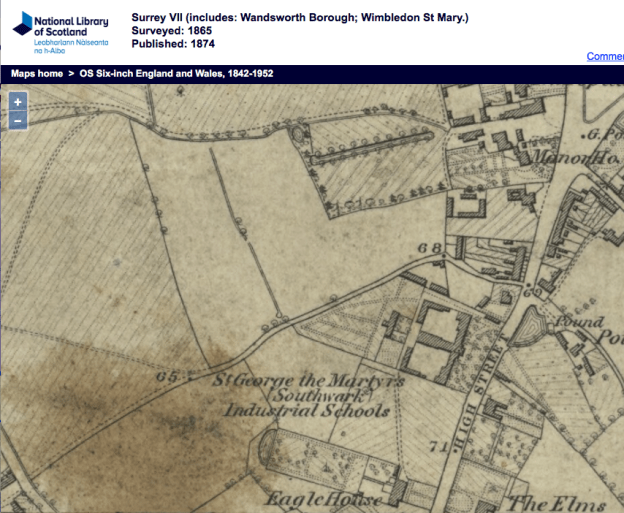Click the zoom out minus button
The width and height of the screenshot is (624, 513).
point(18,120)
